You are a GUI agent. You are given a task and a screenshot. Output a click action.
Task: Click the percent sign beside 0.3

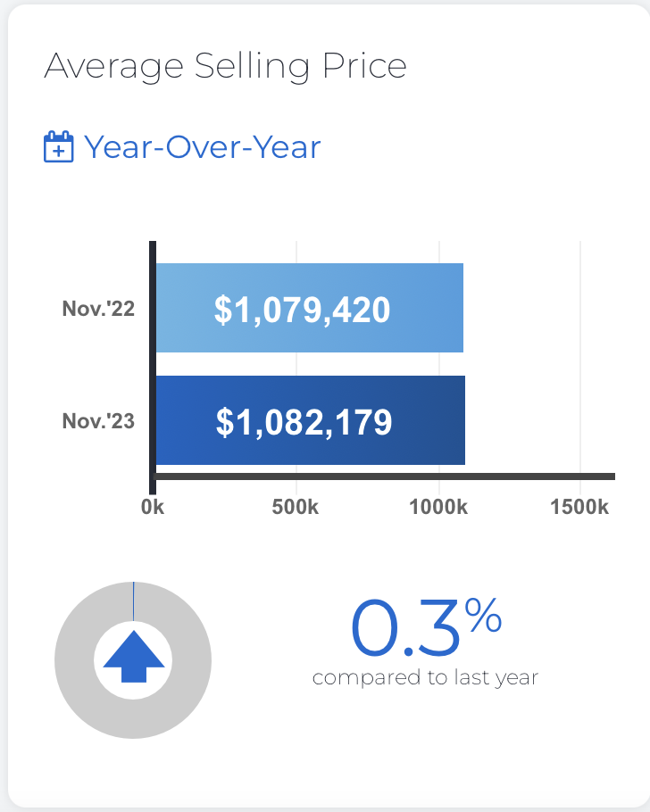483,615
